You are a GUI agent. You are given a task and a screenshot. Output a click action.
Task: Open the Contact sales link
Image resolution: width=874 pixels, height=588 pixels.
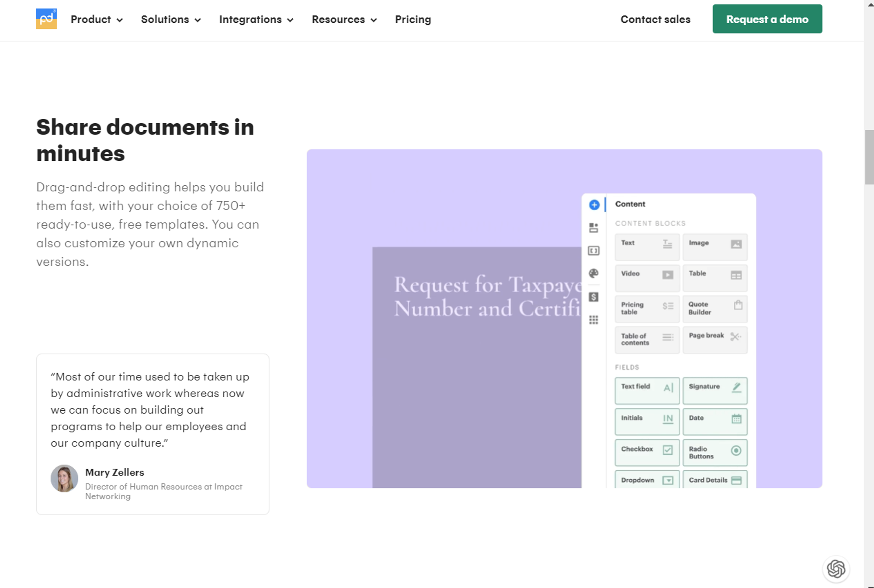point(655,19)
